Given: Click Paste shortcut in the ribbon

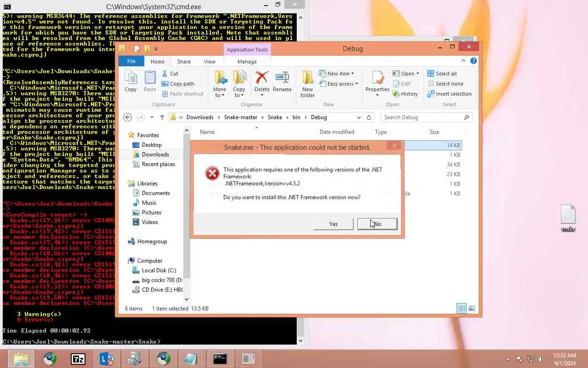Looking at the screenshot, I should [182, 94].
